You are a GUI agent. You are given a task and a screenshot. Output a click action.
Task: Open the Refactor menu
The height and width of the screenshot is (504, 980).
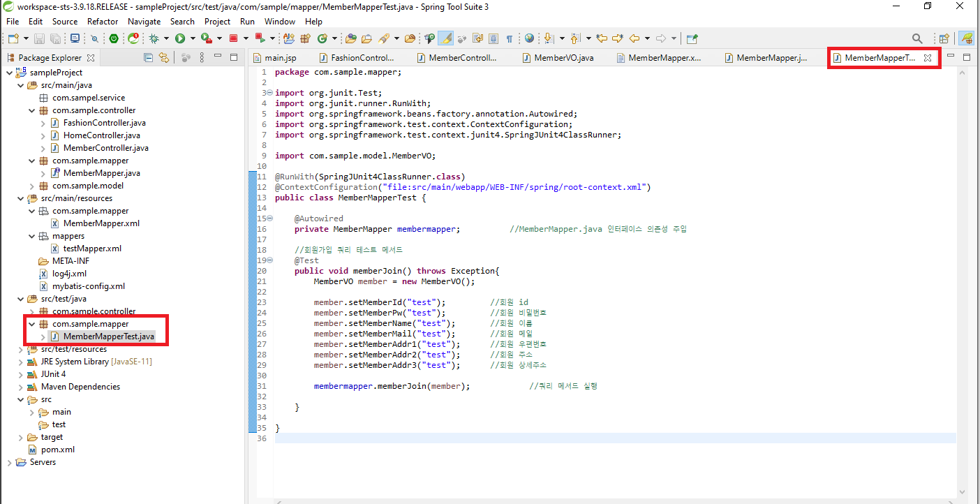coord(103,22)
